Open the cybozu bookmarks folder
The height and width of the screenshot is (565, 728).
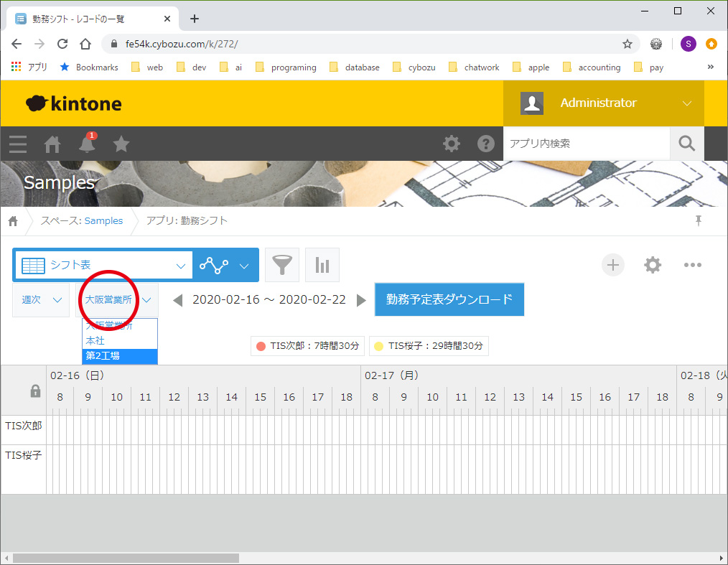pyautogui.click(x=414, y=67)
